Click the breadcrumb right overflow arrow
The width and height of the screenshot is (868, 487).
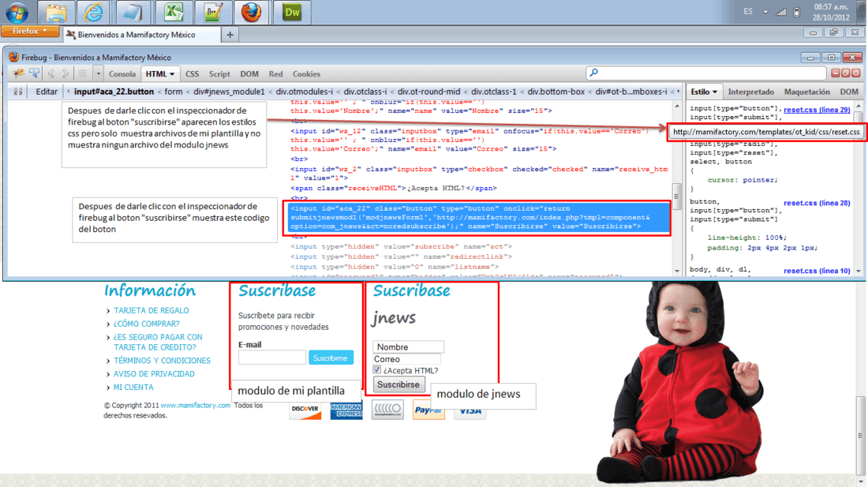(x=679, y=92)
